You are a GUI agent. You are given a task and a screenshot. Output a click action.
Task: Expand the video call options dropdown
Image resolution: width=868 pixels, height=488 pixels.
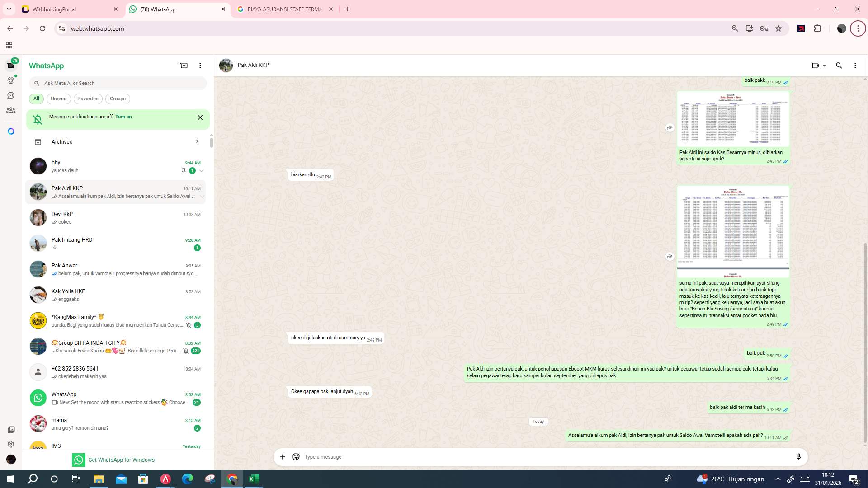click(824, 66)
